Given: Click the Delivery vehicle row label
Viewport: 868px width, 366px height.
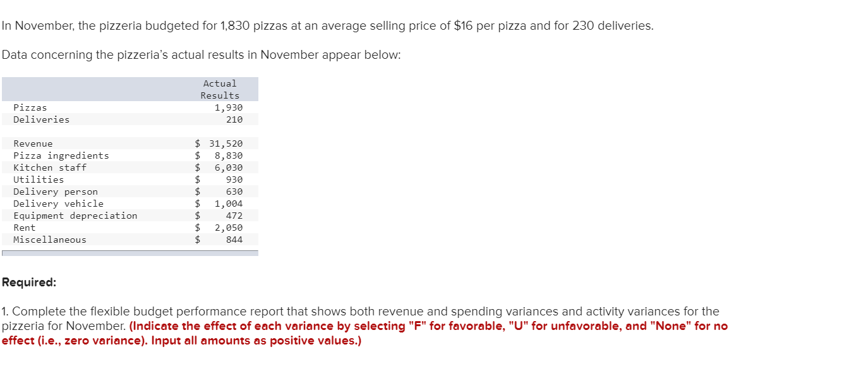Looking at the screenshot, I should point(58,204).
